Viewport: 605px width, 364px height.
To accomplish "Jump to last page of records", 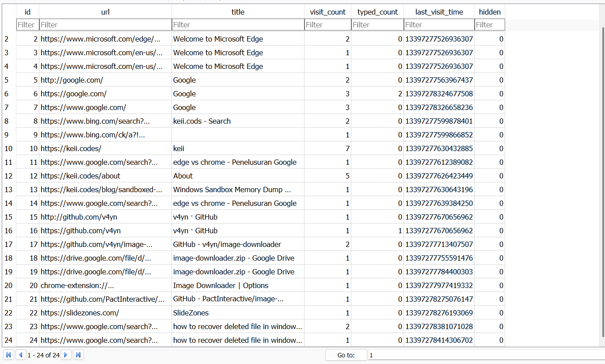I will 78,355.
